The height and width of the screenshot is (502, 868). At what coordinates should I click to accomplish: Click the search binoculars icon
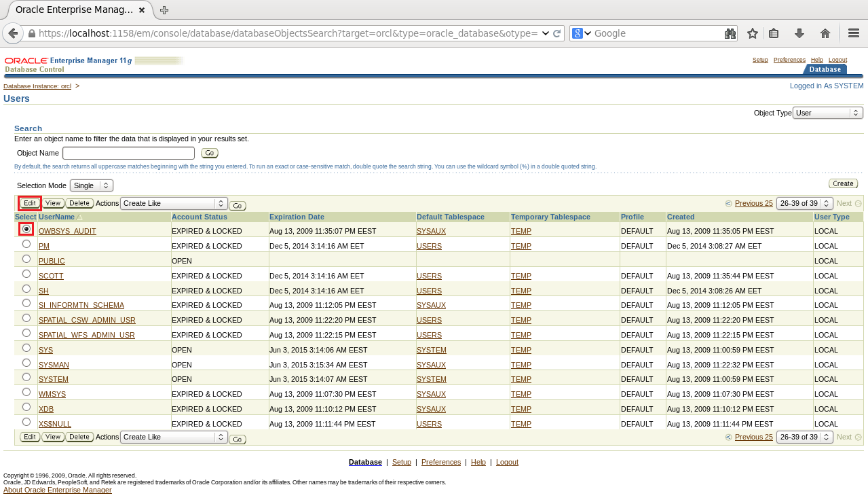(730, 33)
